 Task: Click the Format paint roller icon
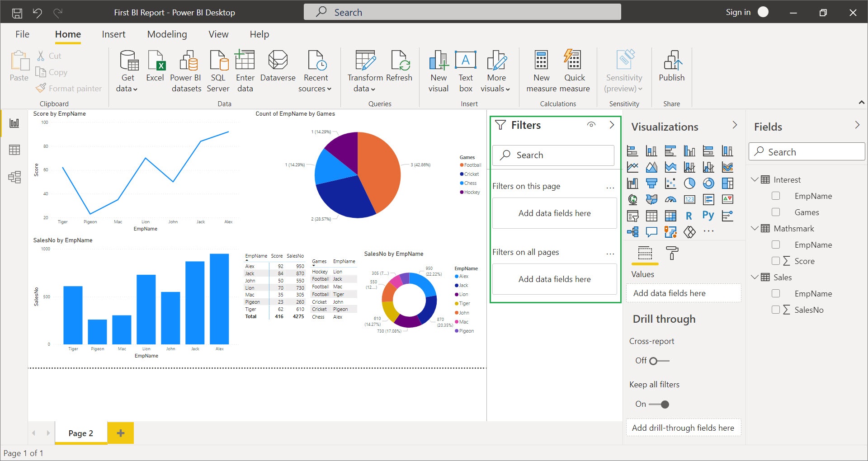point(672,253)
